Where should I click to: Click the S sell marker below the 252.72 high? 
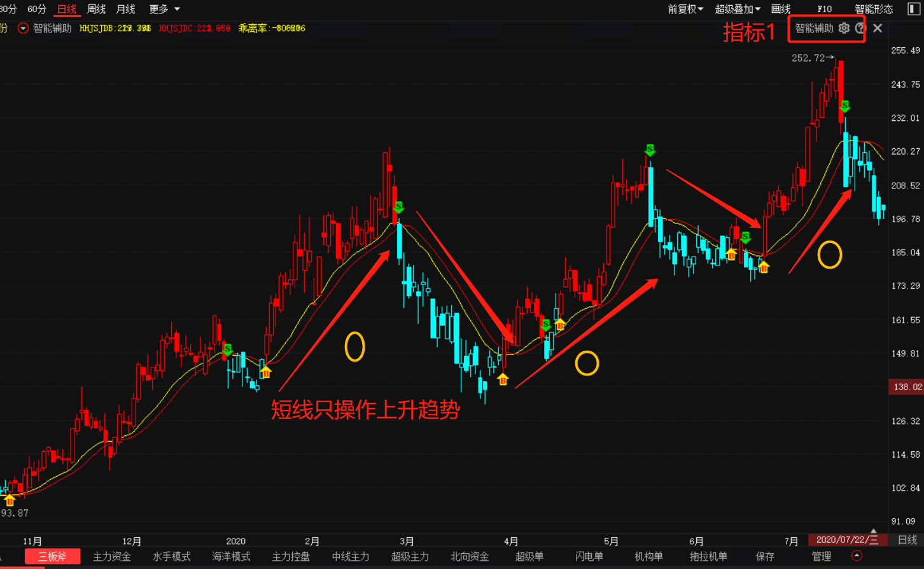tap(844, 106)
